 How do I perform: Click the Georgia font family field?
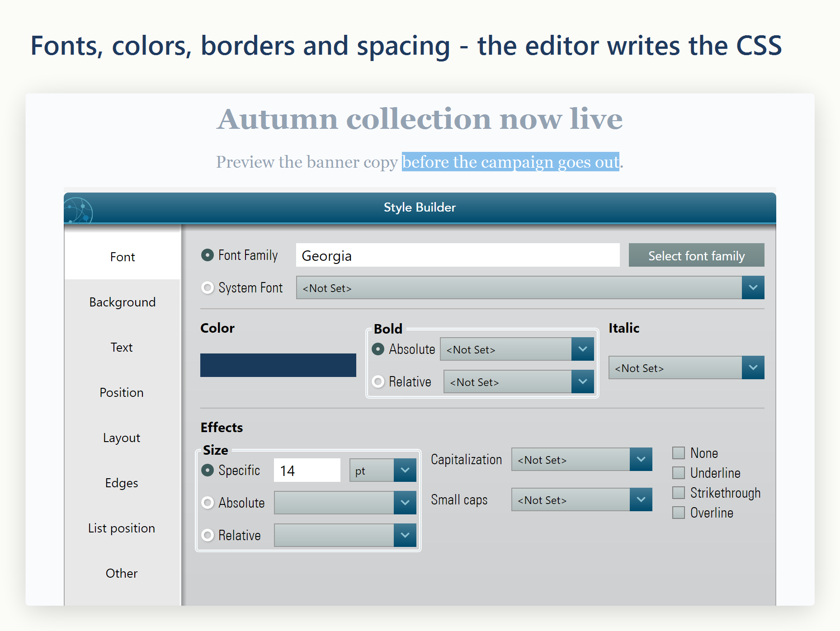coord(458,255)
